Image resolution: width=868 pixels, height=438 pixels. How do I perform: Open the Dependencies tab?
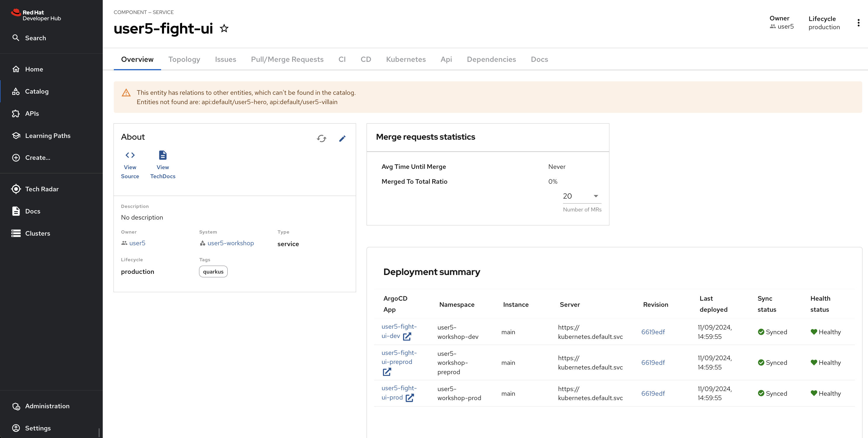pos(491,59)
